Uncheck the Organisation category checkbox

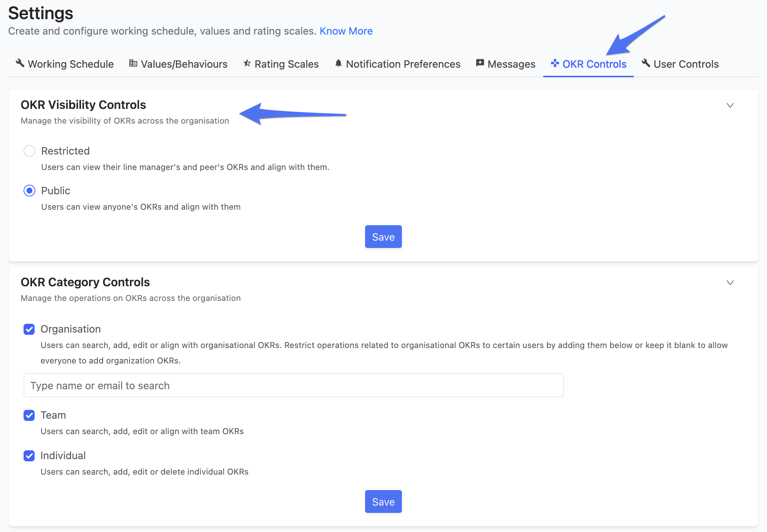point(29,329)
